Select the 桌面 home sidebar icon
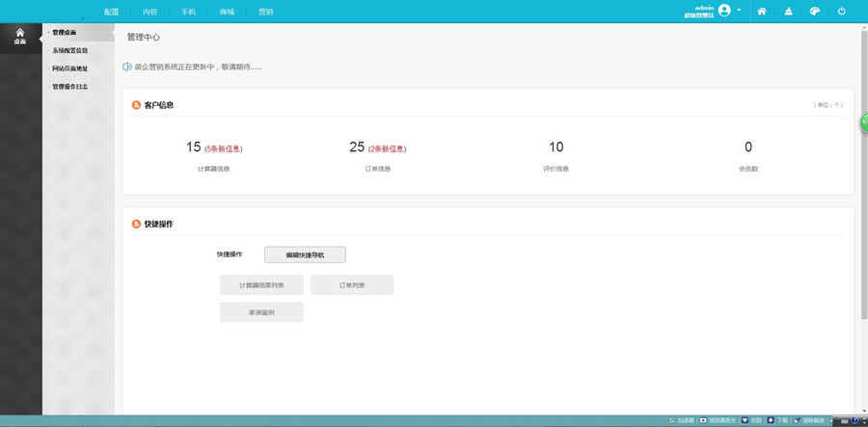 (x=20, y=37)
